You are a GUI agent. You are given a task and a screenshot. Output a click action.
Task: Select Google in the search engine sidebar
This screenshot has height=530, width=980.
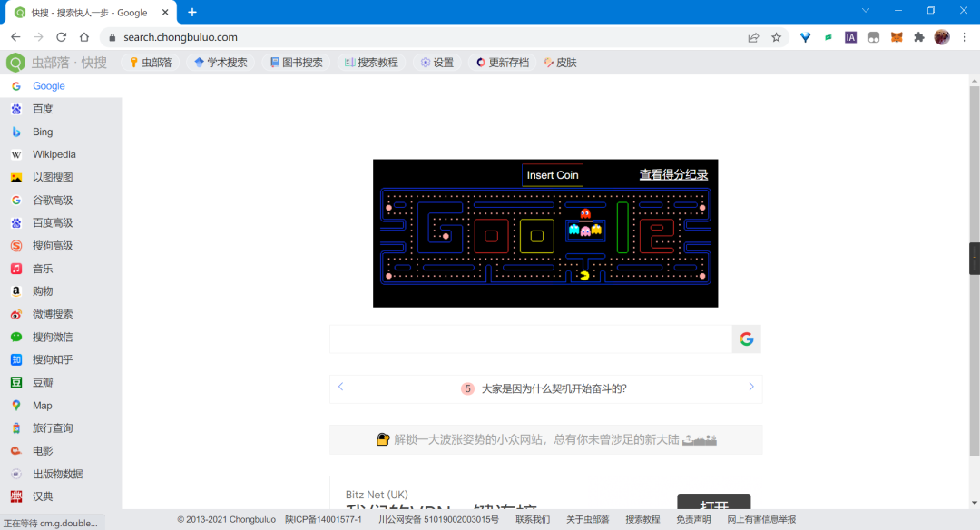61,86
